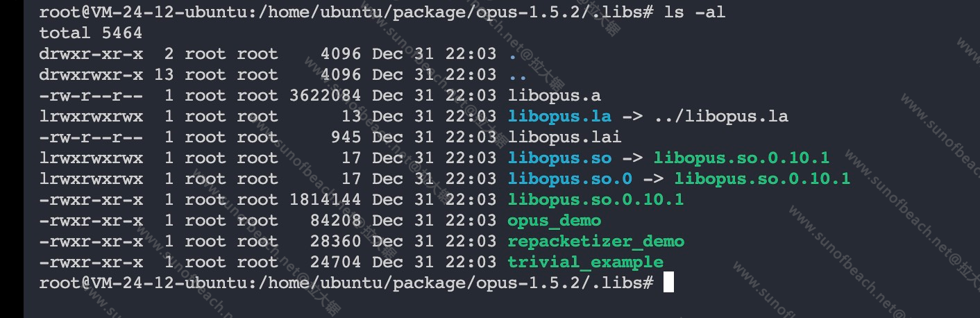Image resolution: width=980 pixels, height=318 pixels.
Task: Click the file size 945
Action: [346, 137]
